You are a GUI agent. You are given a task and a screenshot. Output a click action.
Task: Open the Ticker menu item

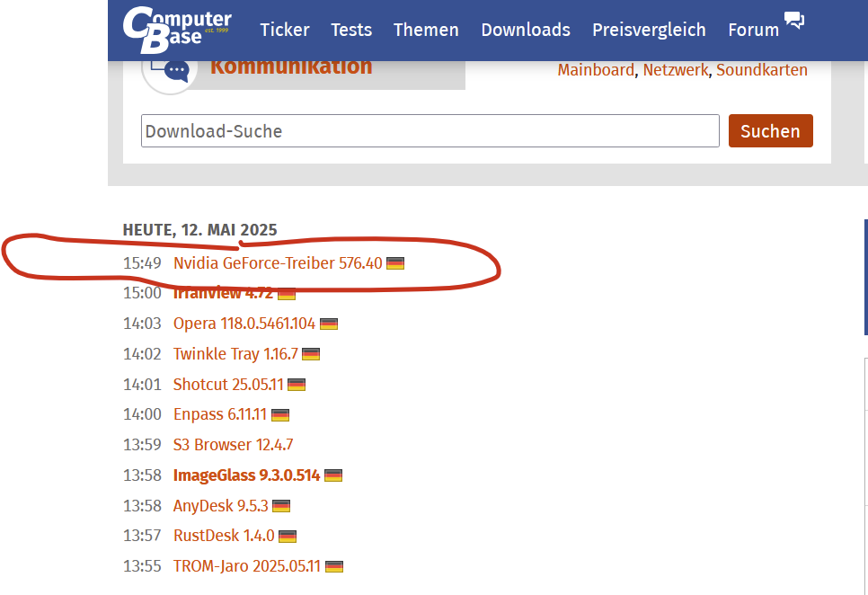285,30
